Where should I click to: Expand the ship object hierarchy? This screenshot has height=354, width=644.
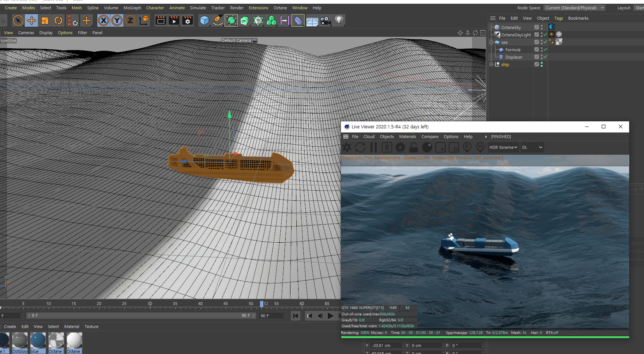[491, 65]
